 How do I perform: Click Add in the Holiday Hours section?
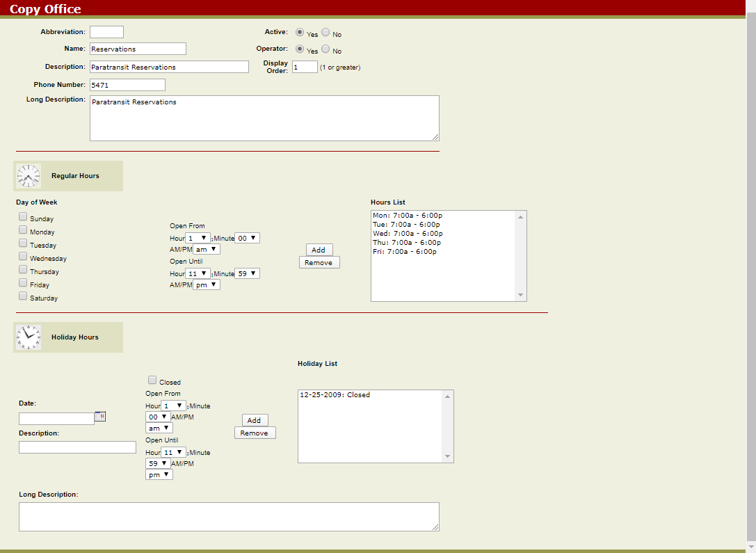(x=255, y=419)
